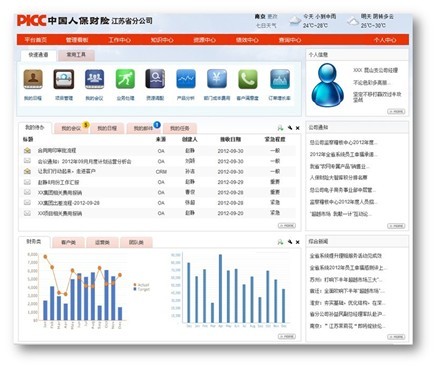
Task: Select the 客户类 chart tab
Action: [x=68, y=242]
